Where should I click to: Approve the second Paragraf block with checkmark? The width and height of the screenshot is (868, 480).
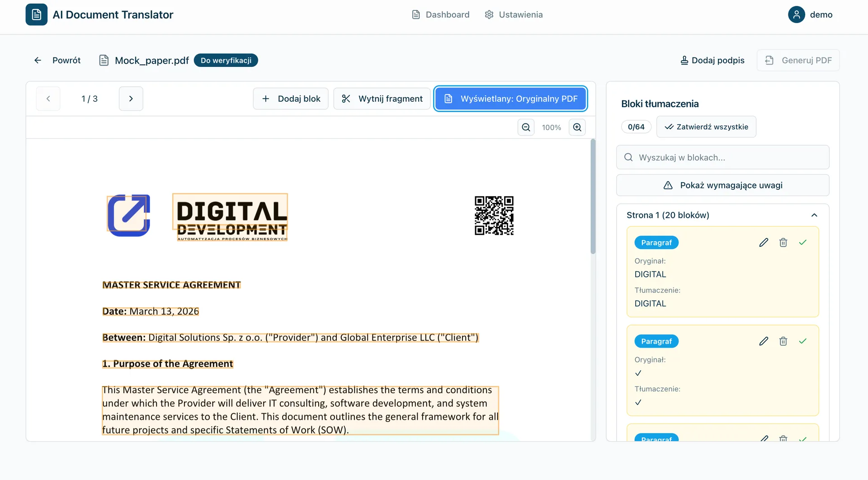point(803,341)
